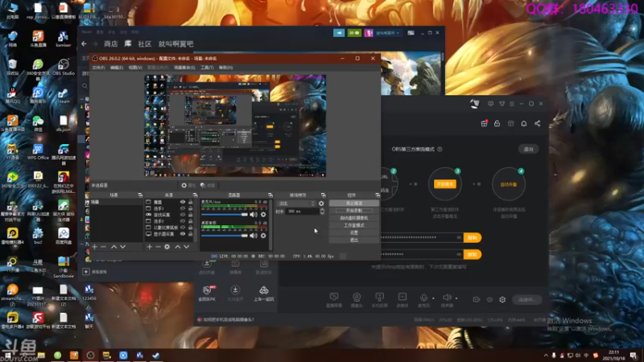644x362 pixels.
Task: Move the selected source up in Sources
Action: point(177,247)
